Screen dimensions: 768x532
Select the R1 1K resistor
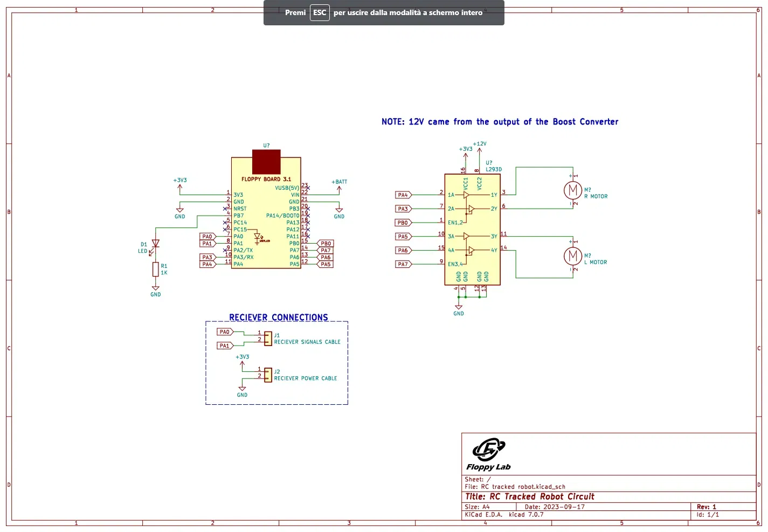[x=155, y=270]
